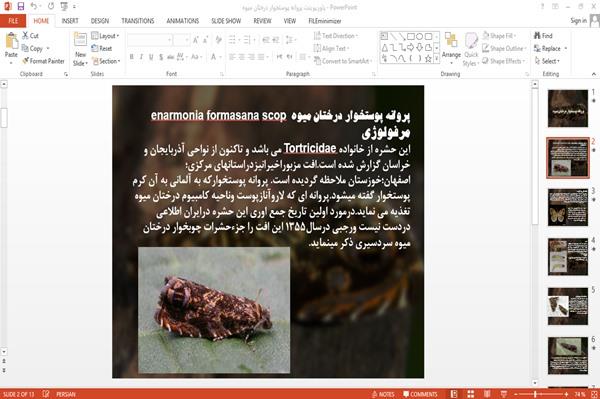600x399 pixels.
Task: Open the Shape Outline dropdown
Action: point(504,48)
